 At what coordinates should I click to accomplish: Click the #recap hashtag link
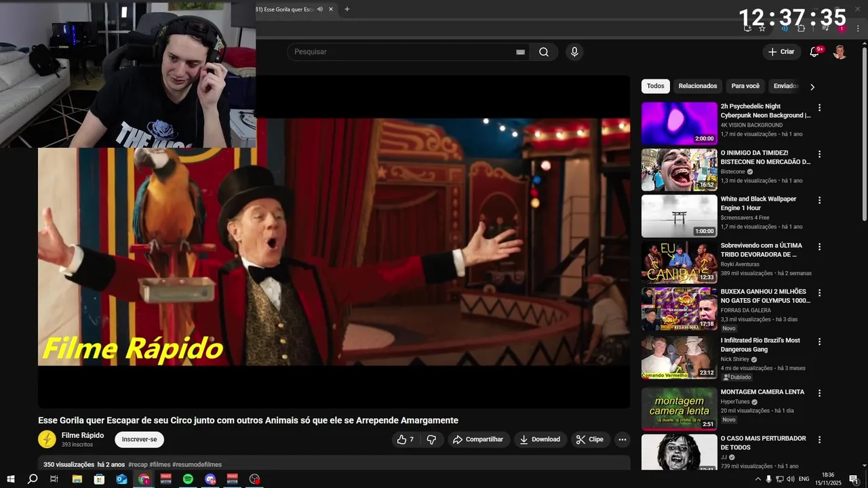(x=138, y=464)
